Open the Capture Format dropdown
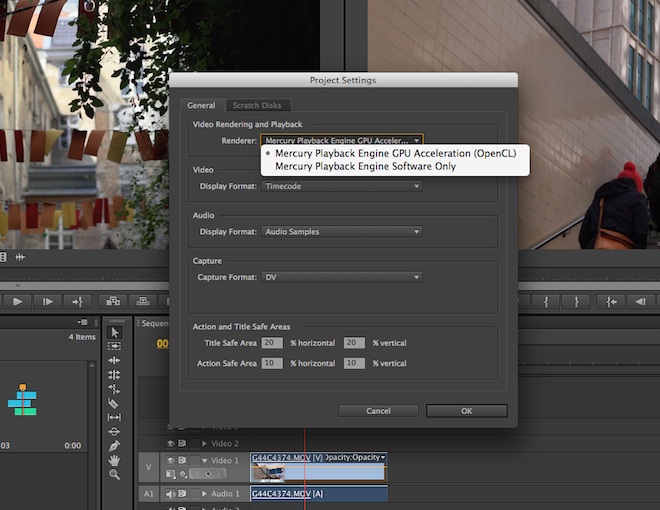 coord(342,277)
